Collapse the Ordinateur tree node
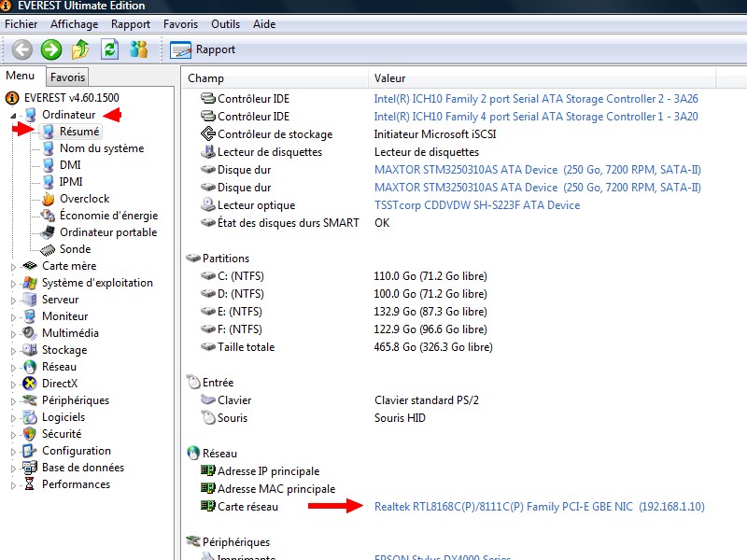Image resolution: width=747 pixels, height=560 pixels. coord(13,115)
